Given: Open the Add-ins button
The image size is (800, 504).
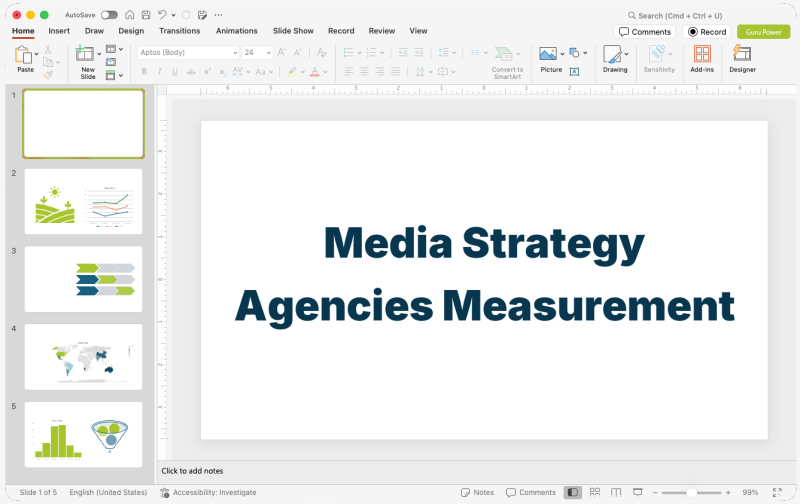Looking at the screenshot, I should (x=702, y=59).
